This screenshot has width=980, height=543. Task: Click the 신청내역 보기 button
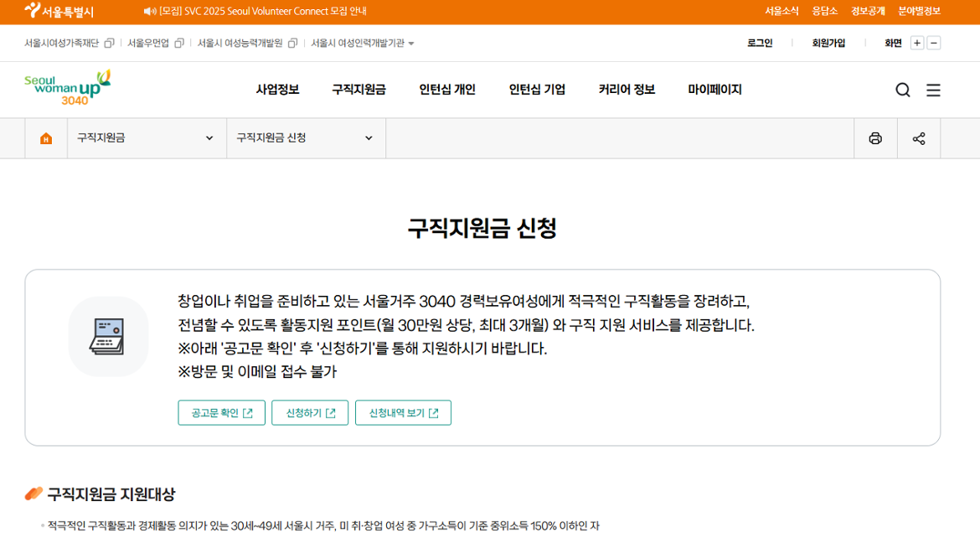point(403,412)
